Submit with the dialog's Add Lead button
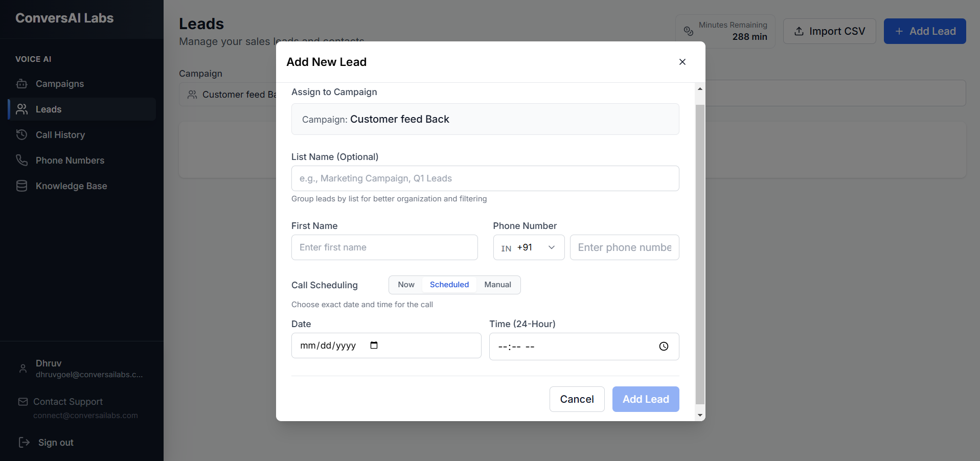The width and height of the screenshot is (980, 461). (x=646, y=399)
